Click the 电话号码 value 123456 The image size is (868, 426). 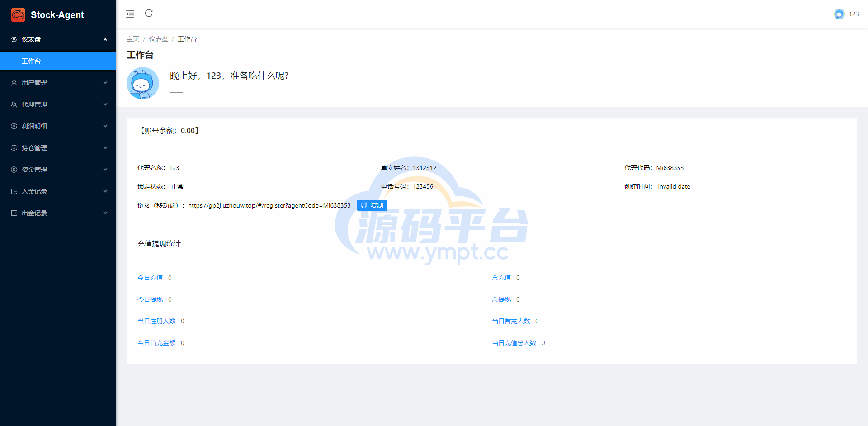click(423, 186)
